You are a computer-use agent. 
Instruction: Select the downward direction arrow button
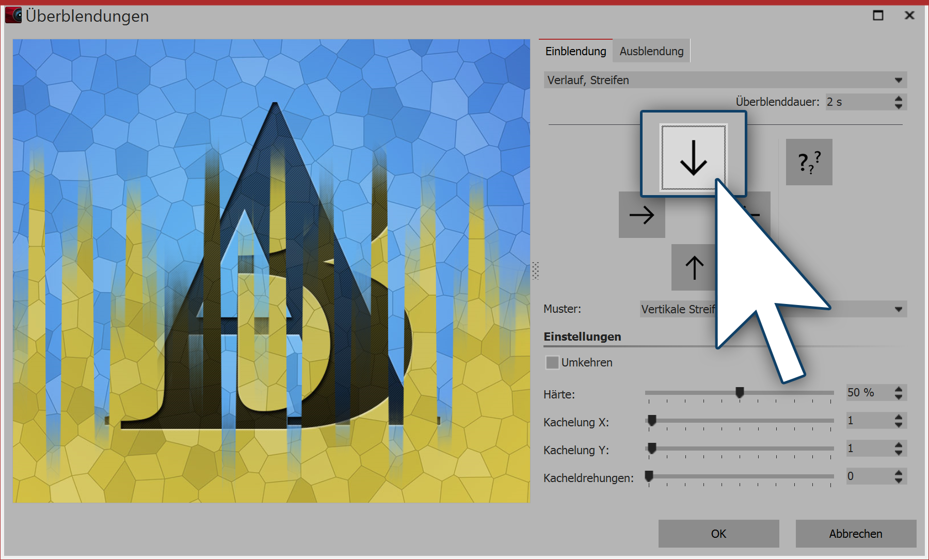(x=693, y=157)
